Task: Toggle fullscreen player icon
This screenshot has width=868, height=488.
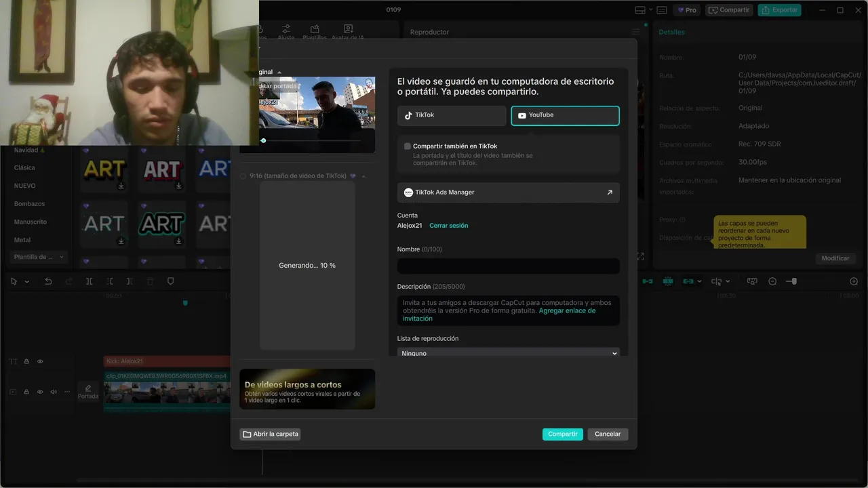Action: [640, 256]
